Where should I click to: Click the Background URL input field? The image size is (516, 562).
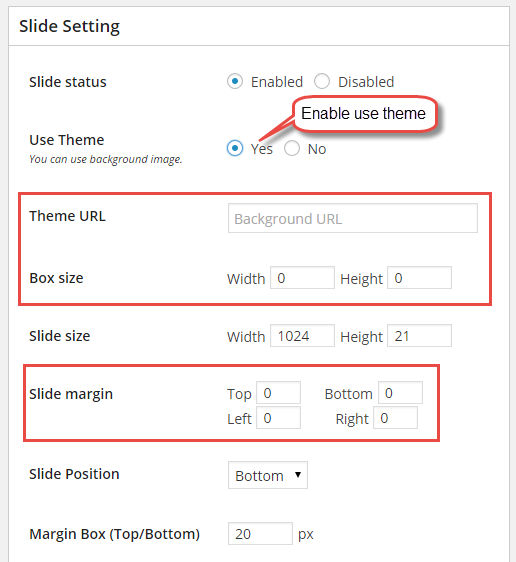coord(353,218)
